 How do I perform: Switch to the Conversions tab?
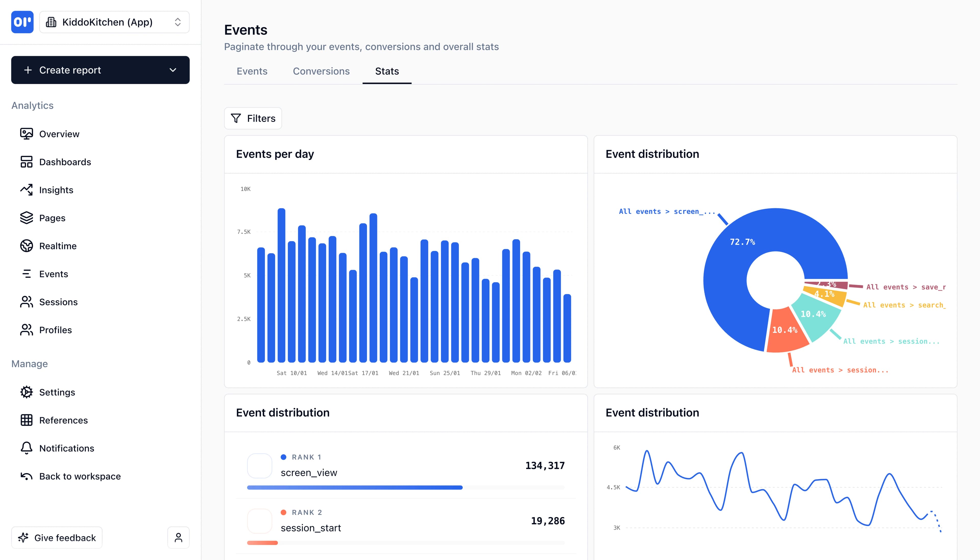321,71
